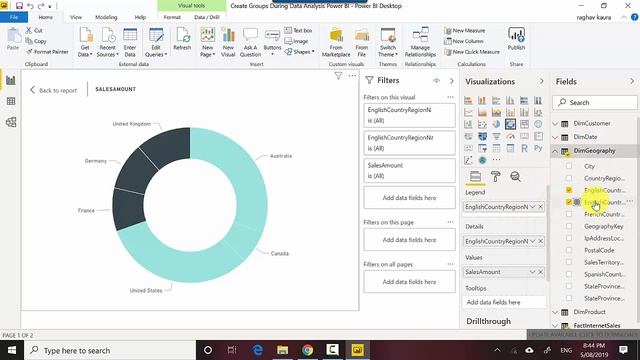The image size is (640, 360).
Task: Open the Format paint roller tab
Action: pos(496,176)
